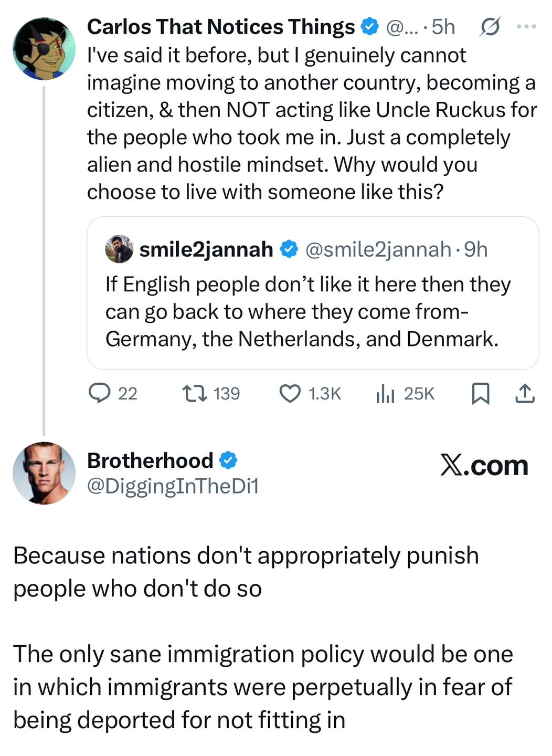
Task: Click Carlos's verified blue checkmark badge
Action: point(370,26)
